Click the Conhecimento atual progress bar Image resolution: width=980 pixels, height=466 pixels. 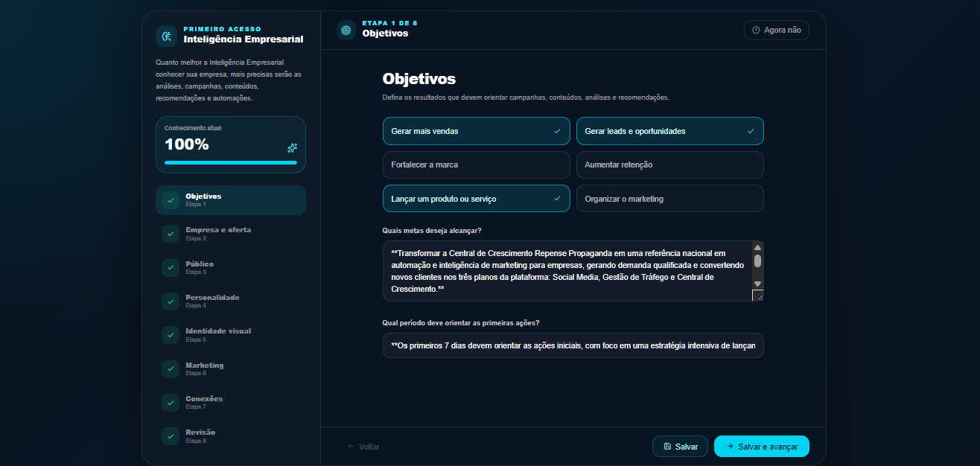(x=231, y=162)
